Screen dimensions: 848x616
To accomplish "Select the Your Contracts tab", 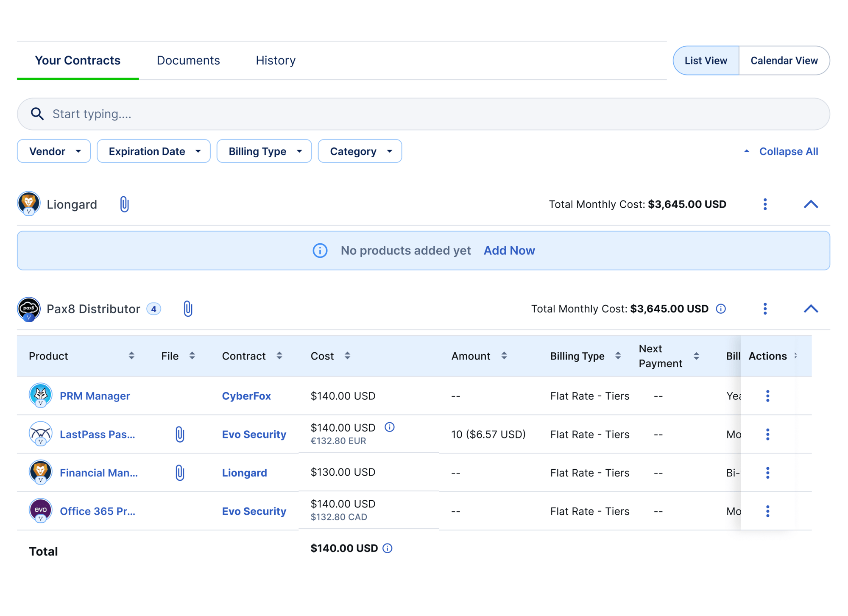I will click(x=78, y=61).
